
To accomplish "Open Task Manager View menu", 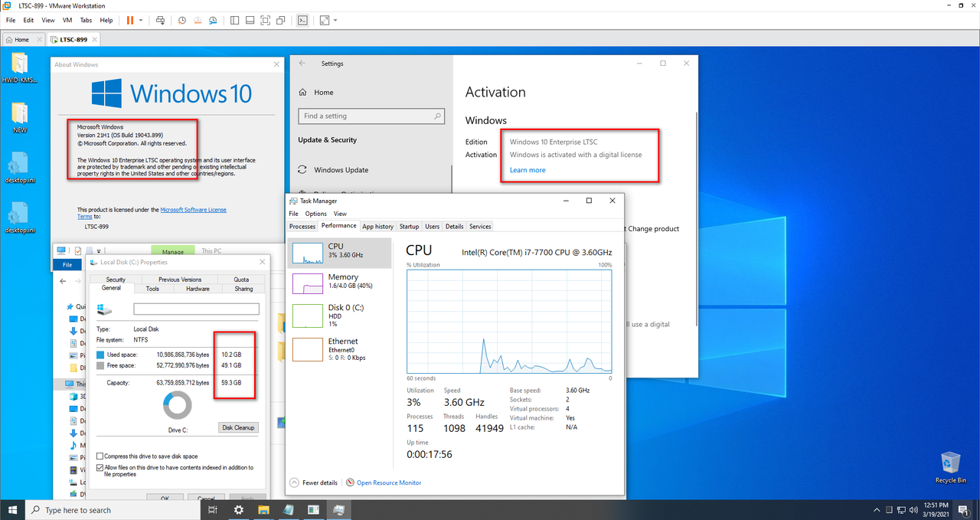I will (x=340, y=214).
